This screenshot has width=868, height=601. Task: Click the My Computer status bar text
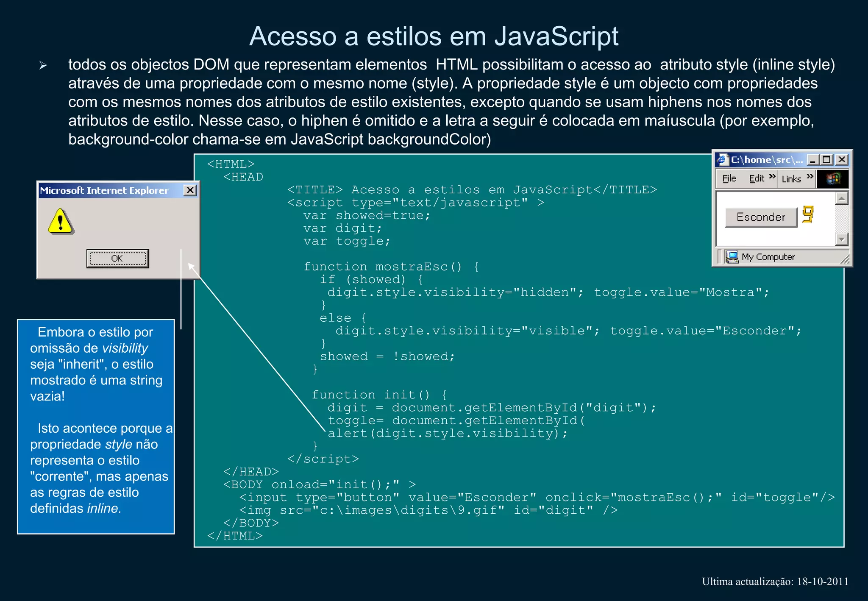[768, 257]
